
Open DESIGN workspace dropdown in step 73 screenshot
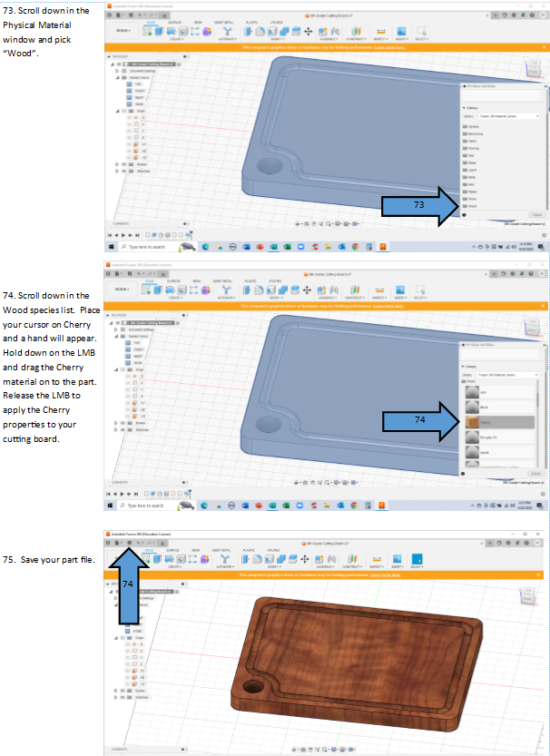123,30
